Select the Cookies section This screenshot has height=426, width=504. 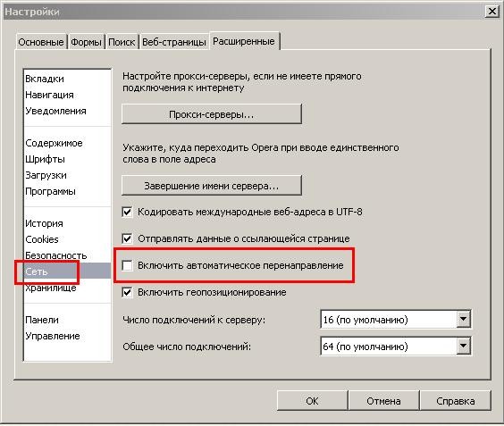tap(42, 239)
